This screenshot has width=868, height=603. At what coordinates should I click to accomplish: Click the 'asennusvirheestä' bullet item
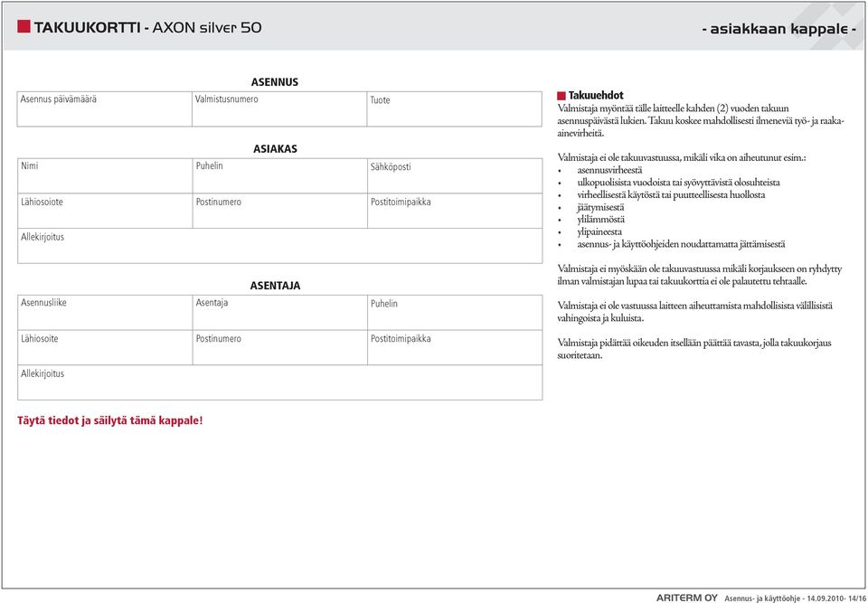click(610, 171)
